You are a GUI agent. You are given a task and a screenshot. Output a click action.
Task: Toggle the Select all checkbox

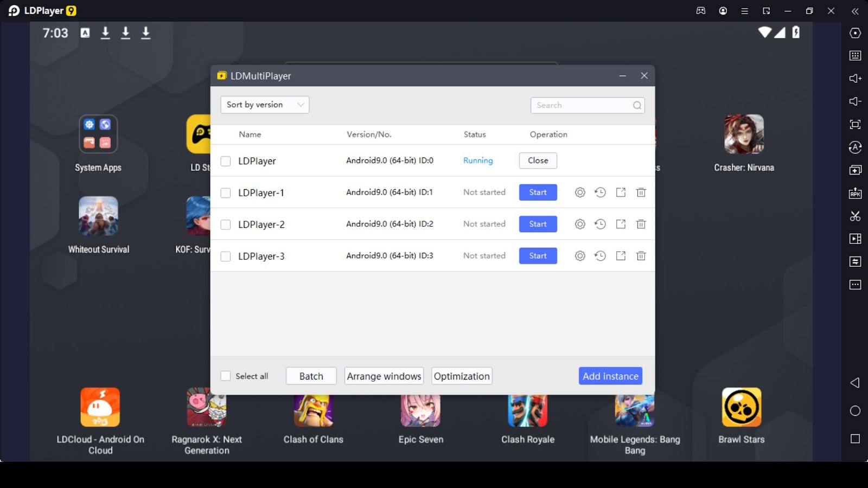(x=226, y=376)
